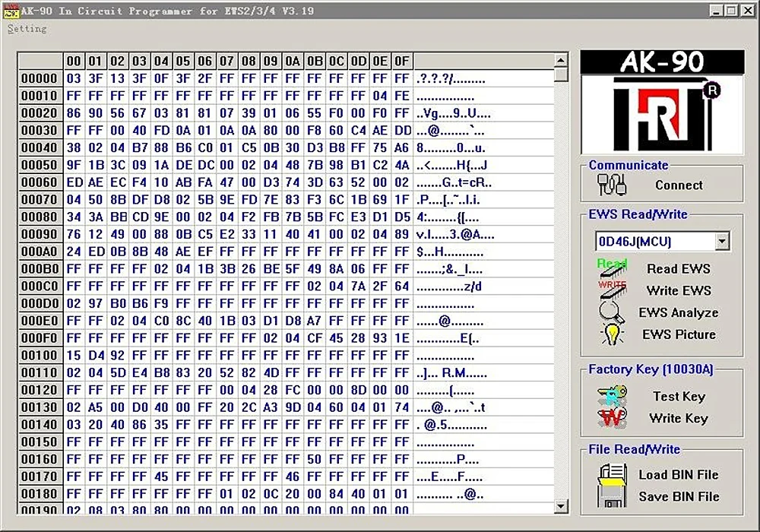
Task: Click byte 76 at start of row 00090
Action: 74,235
